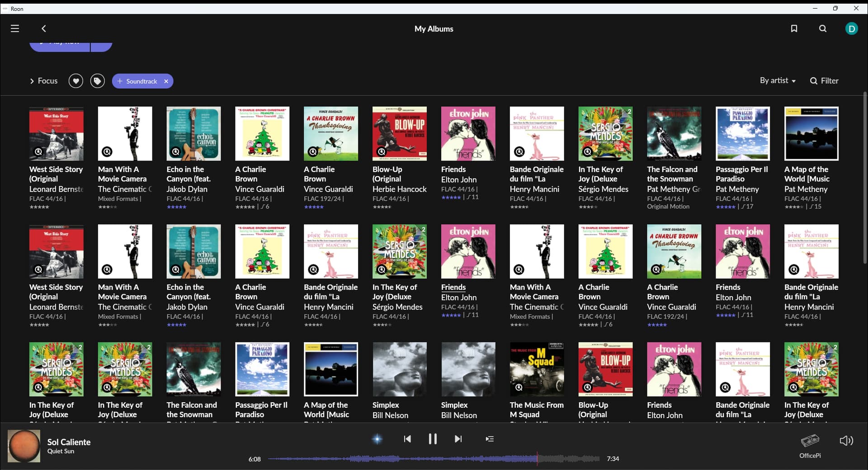Open The Music From M Squad cover
This screenshot has width=868, height=470.
[537, 369]
